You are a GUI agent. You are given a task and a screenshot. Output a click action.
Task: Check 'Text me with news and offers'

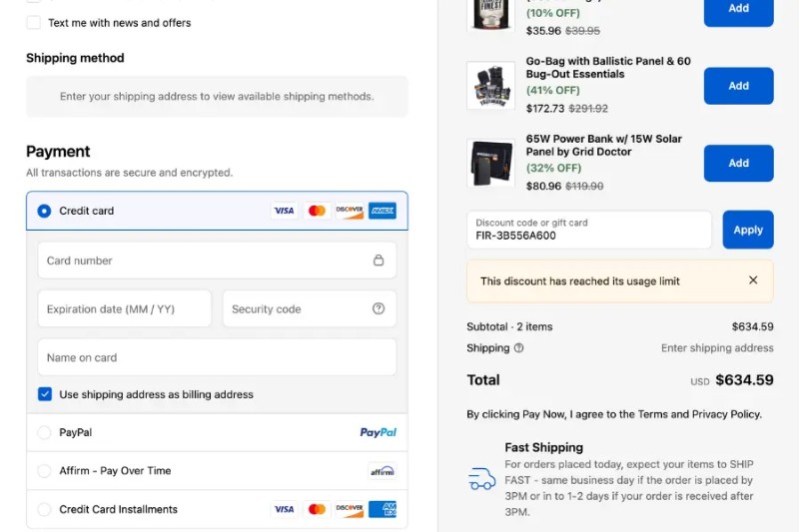click(x=34, y=22)
